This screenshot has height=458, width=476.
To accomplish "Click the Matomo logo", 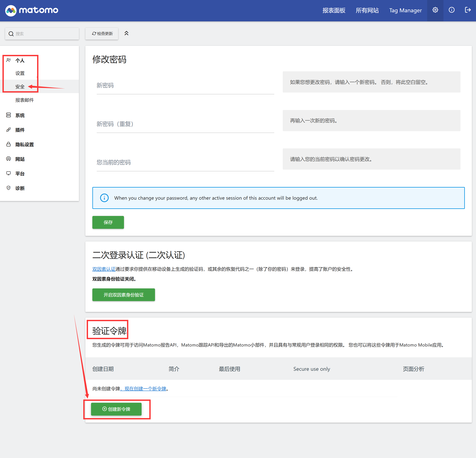I will 32,10.
